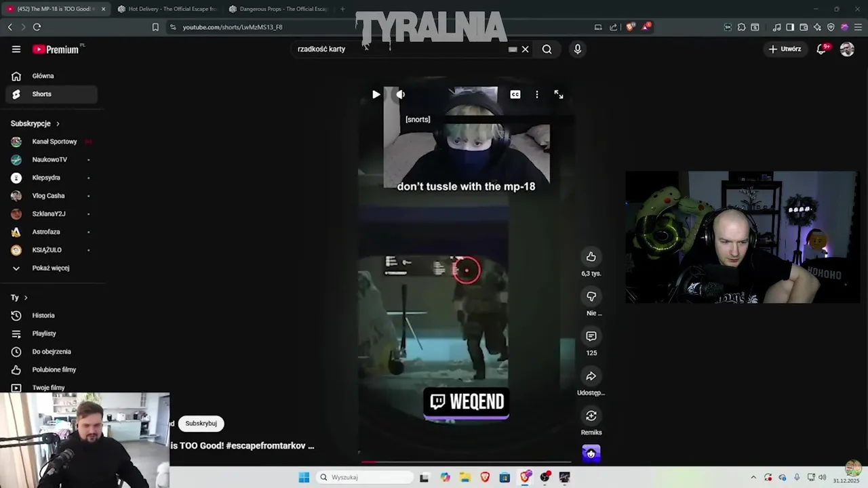The width and height of the screenshot is (868, 488).
Task: Open the browser extensions puzzle icon
Action: click(x=741, y=27)
